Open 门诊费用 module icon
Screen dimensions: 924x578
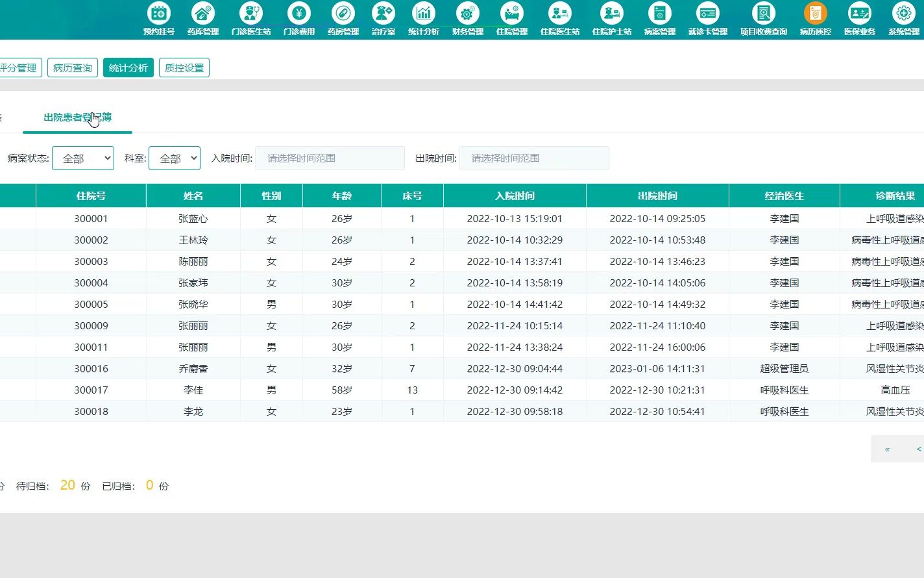pyautogui.click(x=299, y=13)
